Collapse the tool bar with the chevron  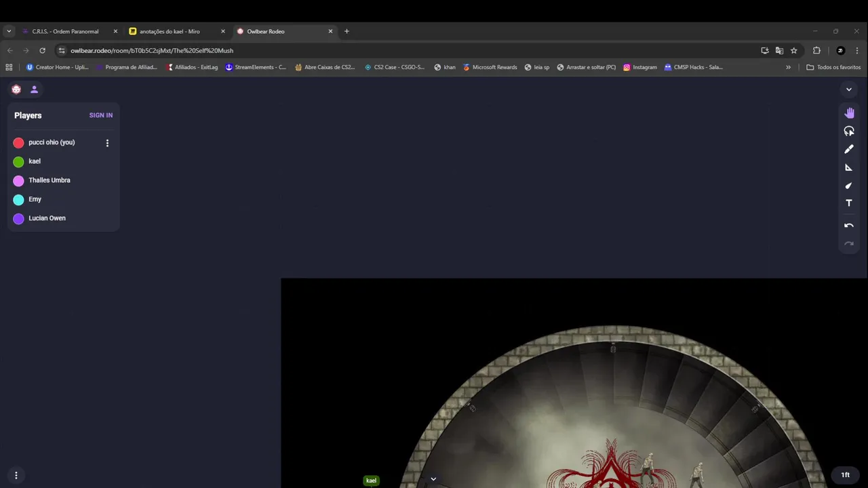tap(849, 89)
